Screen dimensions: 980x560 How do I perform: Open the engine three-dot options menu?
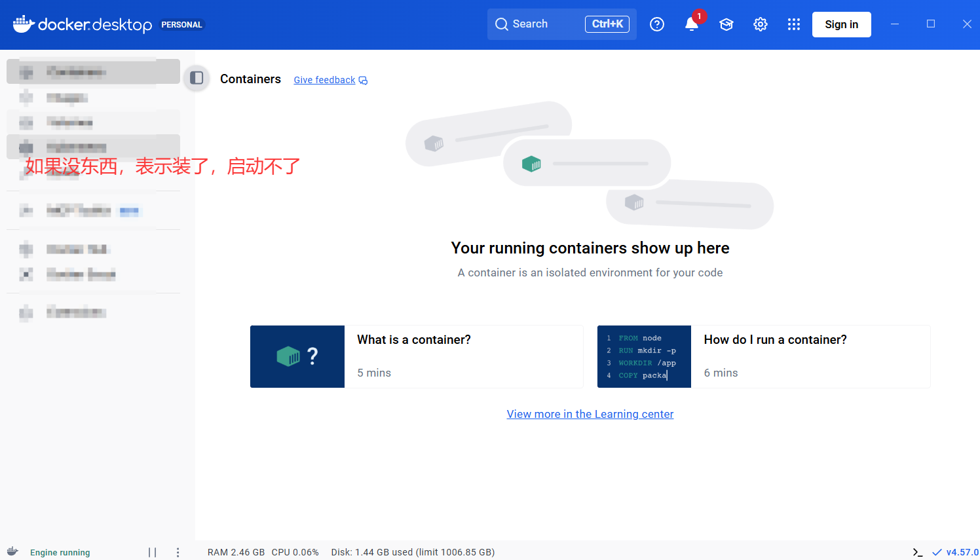pos(178,552)
